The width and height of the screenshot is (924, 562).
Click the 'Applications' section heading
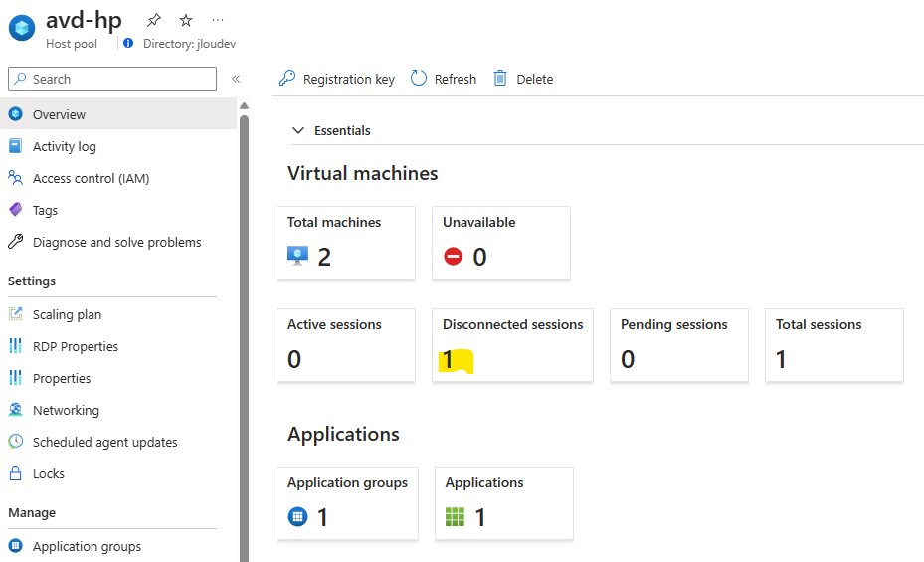343,434
